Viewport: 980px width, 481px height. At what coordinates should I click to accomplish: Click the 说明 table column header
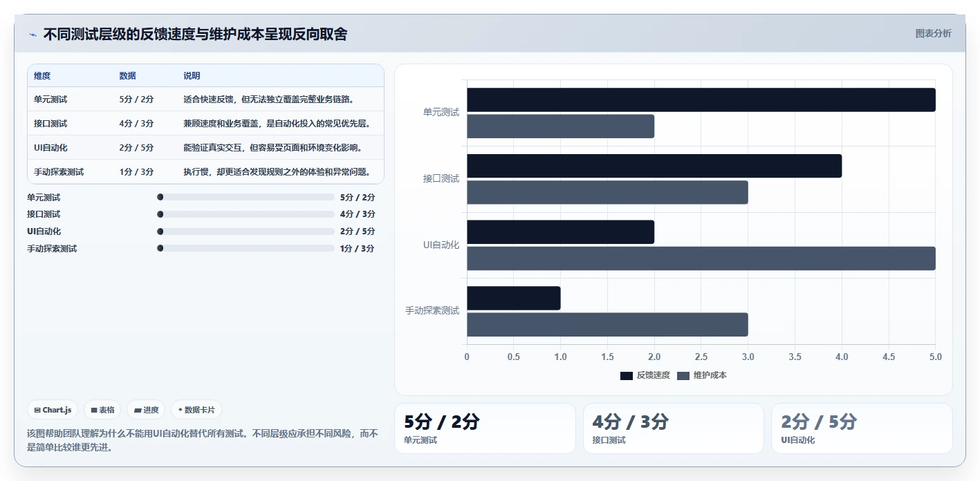[x=192, y=76]
